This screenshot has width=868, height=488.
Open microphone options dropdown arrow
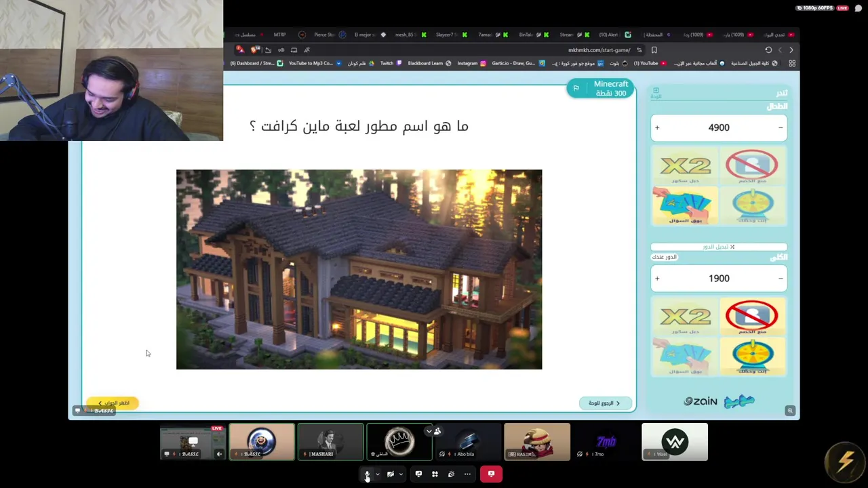(378, 474)
